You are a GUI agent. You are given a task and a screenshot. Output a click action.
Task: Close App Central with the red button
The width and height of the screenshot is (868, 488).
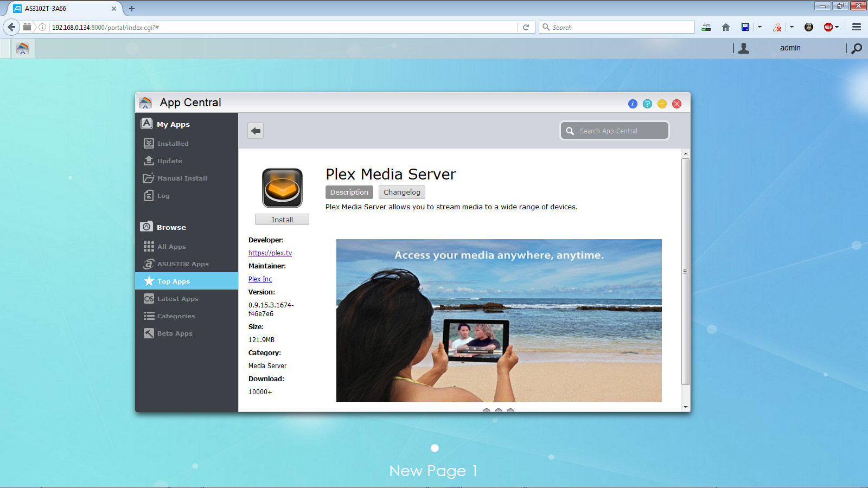[676, 104]
